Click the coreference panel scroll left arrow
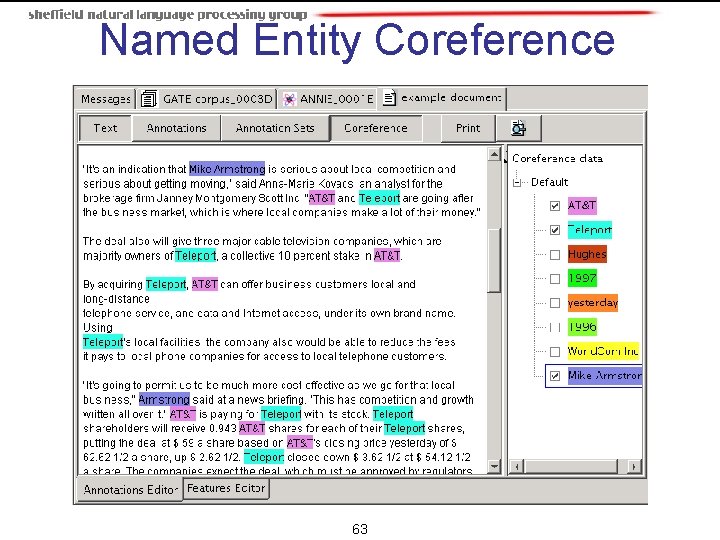Screen dimensions: 720x540 [517, 467]
